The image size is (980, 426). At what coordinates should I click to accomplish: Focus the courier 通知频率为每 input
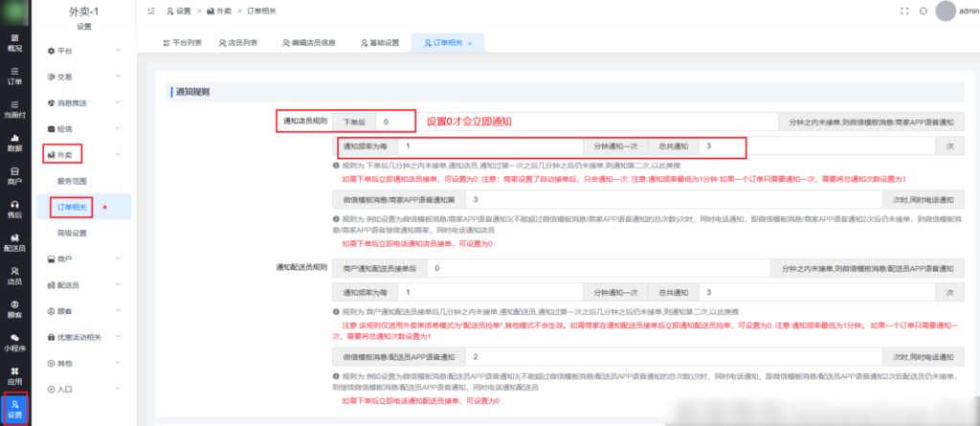[491, 292]
